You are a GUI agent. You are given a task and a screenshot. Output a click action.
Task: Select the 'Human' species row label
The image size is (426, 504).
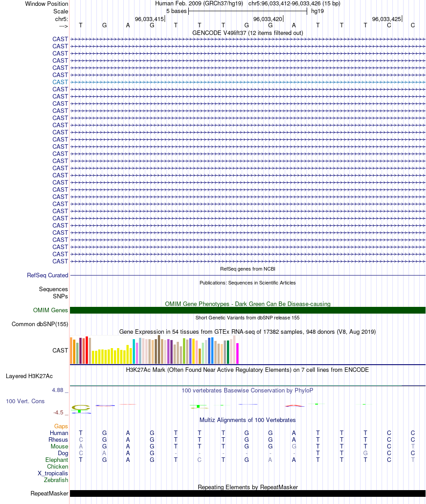click(x=59, y=433)
